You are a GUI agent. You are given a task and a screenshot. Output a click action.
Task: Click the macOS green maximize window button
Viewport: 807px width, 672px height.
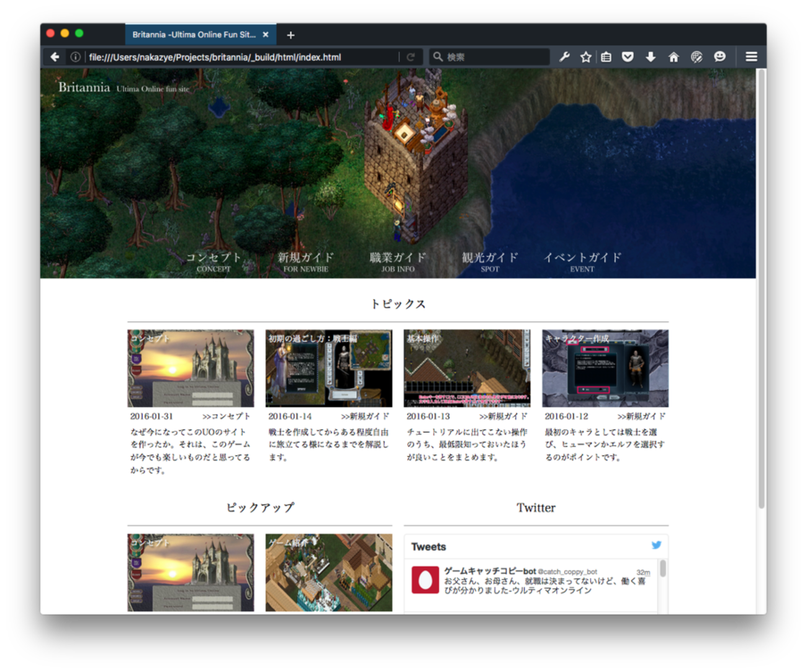point(79,34)
